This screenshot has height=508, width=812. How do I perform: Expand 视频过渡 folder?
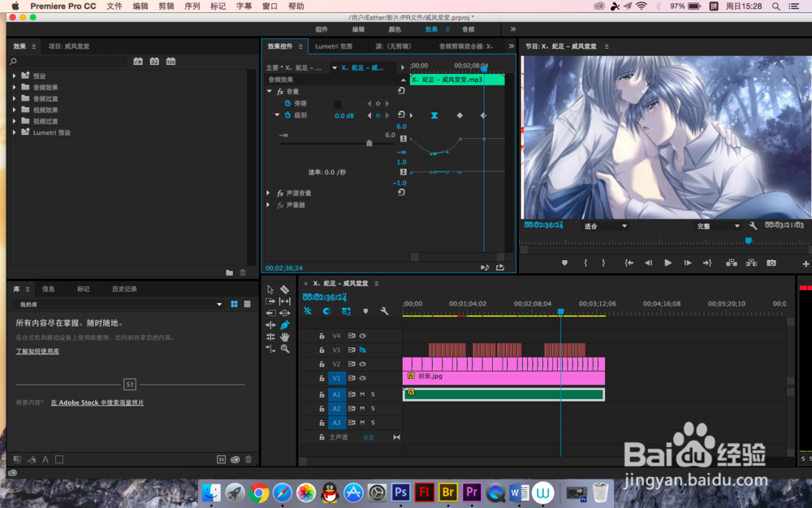point(14,121)
